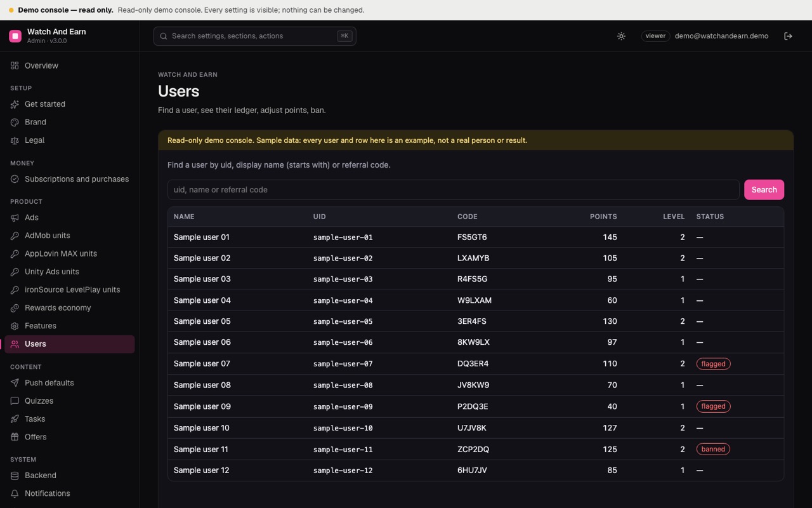The image size is (812, 508).
Task: Click the Legal scales icon
Action: click(x=15, y=140)
